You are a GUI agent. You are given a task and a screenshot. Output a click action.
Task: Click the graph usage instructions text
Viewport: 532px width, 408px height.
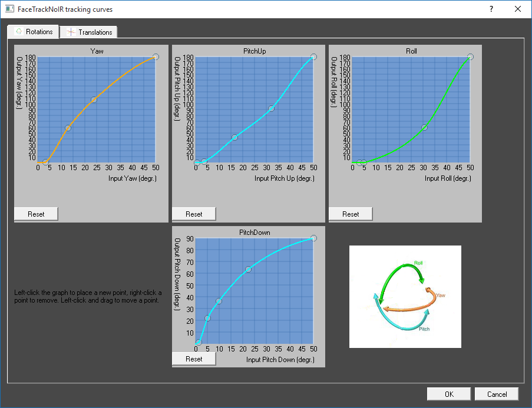click(x=88, y=296)
